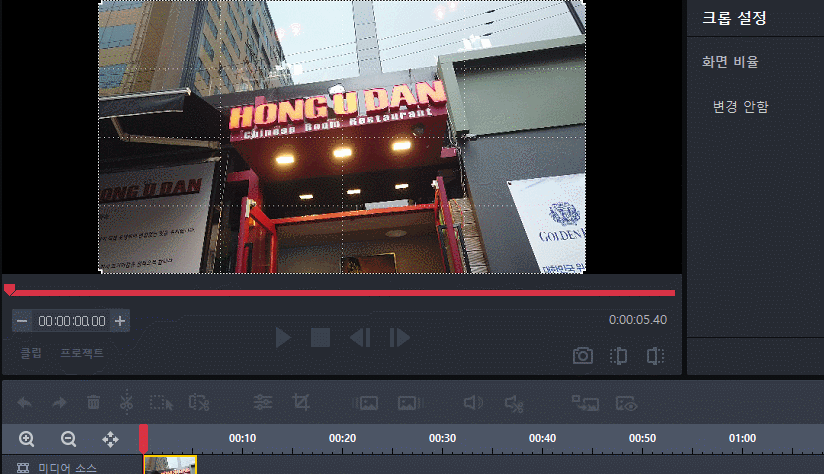Click the set end marker bracket icon

pyautogui.click(x=655, y=356)
